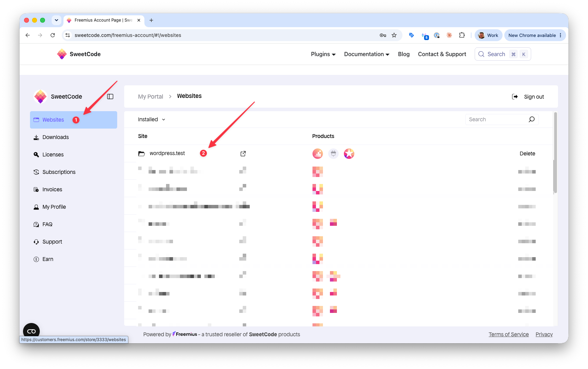Click the magnifier icon in websites search
The height and width of the screenshot is (369, 588).
point(532,120)
